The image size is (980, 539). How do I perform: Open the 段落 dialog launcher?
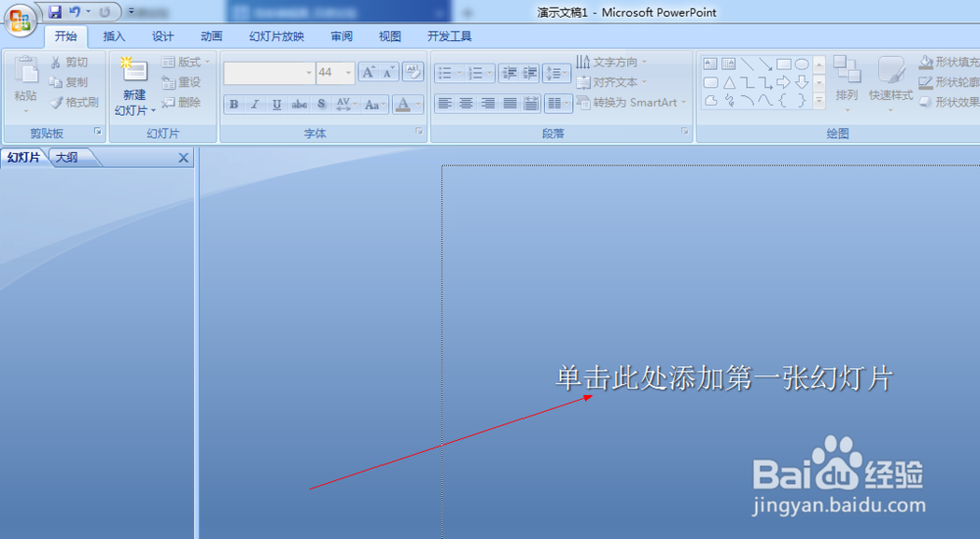(x=684, y=131)
